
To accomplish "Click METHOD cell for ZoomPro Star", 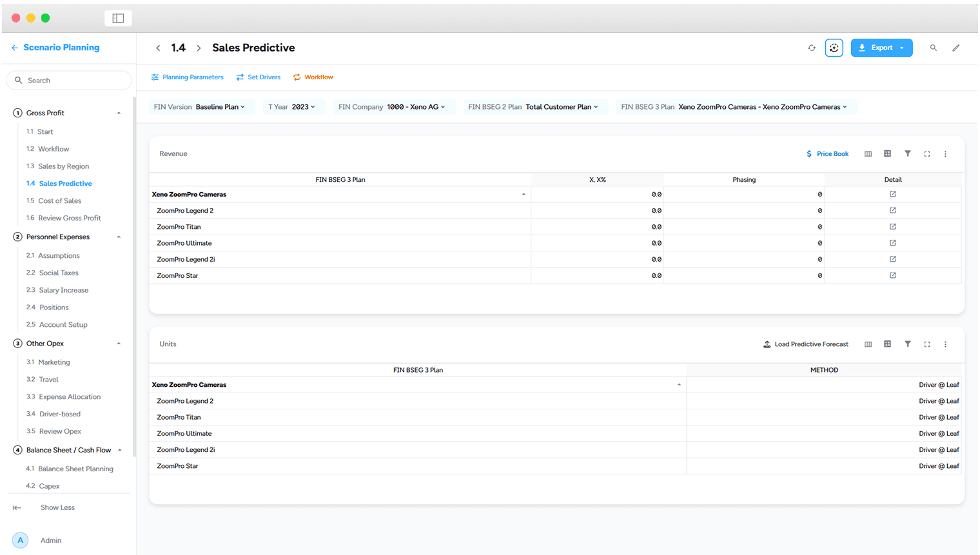I will [824, 466].
